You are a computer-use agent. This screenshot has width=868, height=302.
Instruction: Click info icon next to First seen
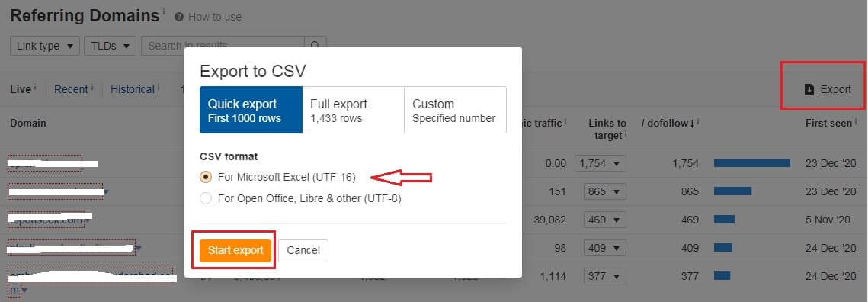tap(857, 120)
